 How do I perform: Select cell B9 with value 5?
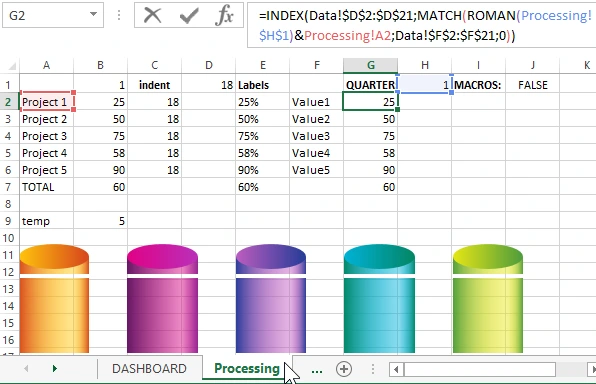(x=100, y=221)
